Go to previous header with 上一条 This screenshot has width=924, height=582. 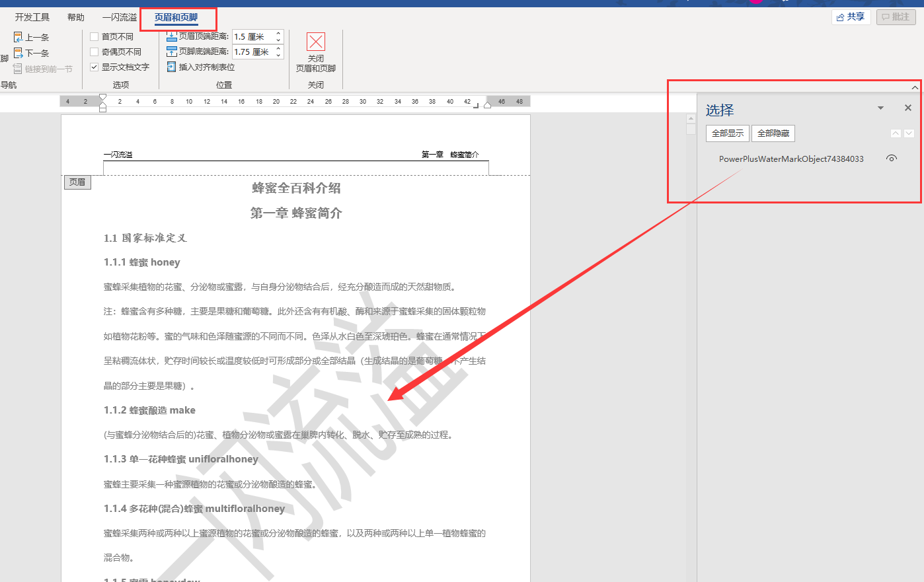pos(31,37)
